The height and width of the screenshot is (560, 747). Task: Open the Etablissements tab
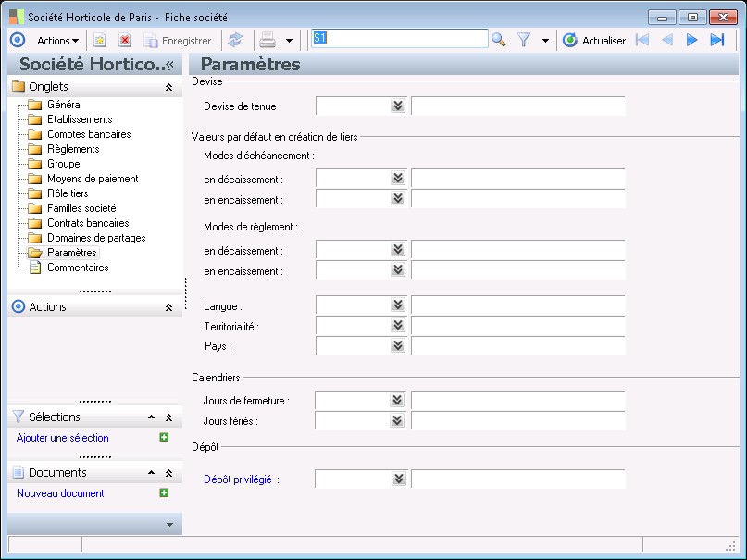coord(80,119)
